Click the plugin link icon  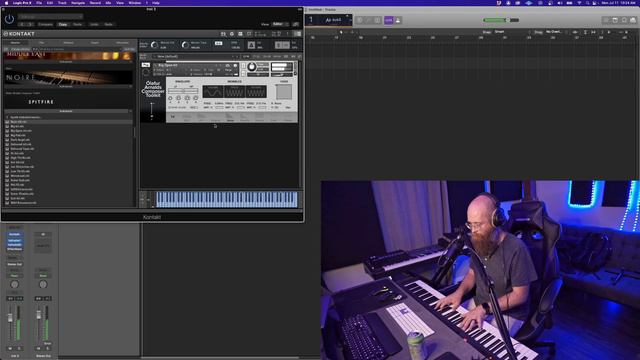[x=296, y=24]
